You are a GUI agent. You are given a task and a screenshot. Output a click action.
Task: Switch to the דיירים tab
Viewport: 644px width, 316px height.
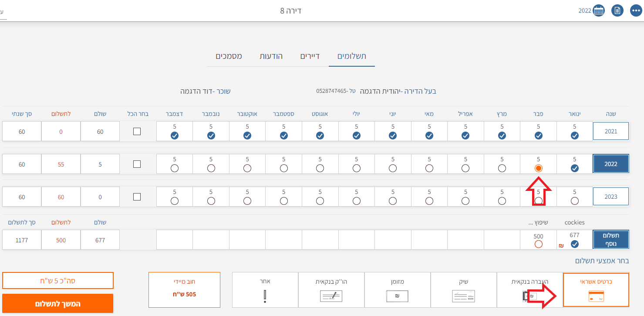pos(310,56)
